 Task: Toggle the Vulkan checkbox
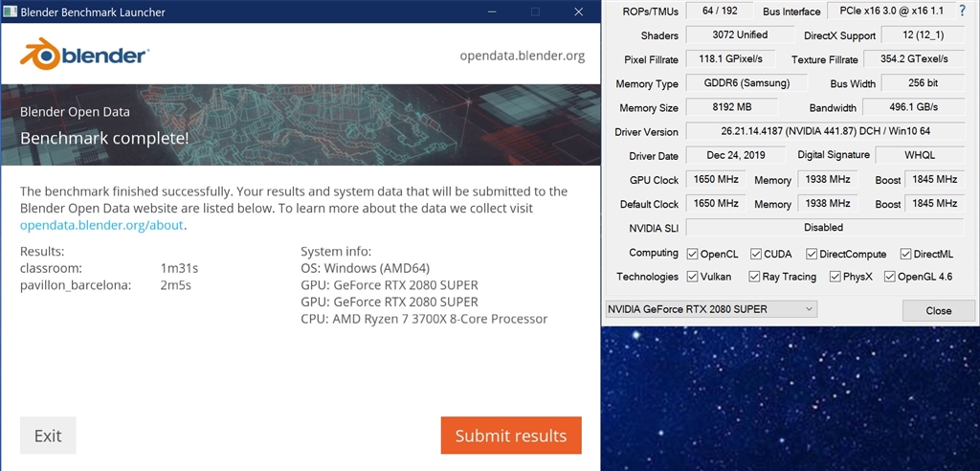click(x=693, y=277)
